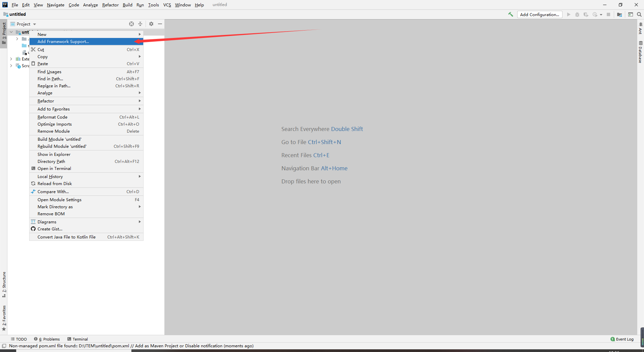Expand the first subfolder under untitled

point(17,39)
